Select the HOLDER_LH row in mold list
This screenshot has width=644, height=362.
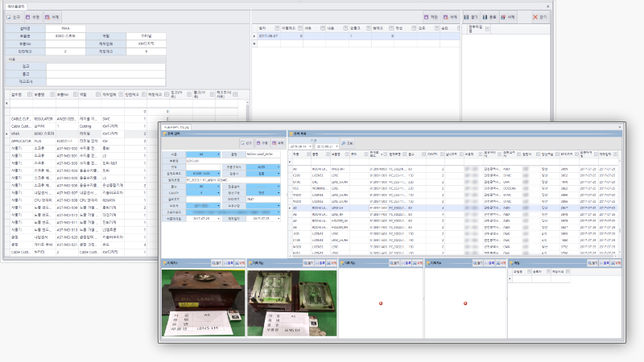pos(454,220)
